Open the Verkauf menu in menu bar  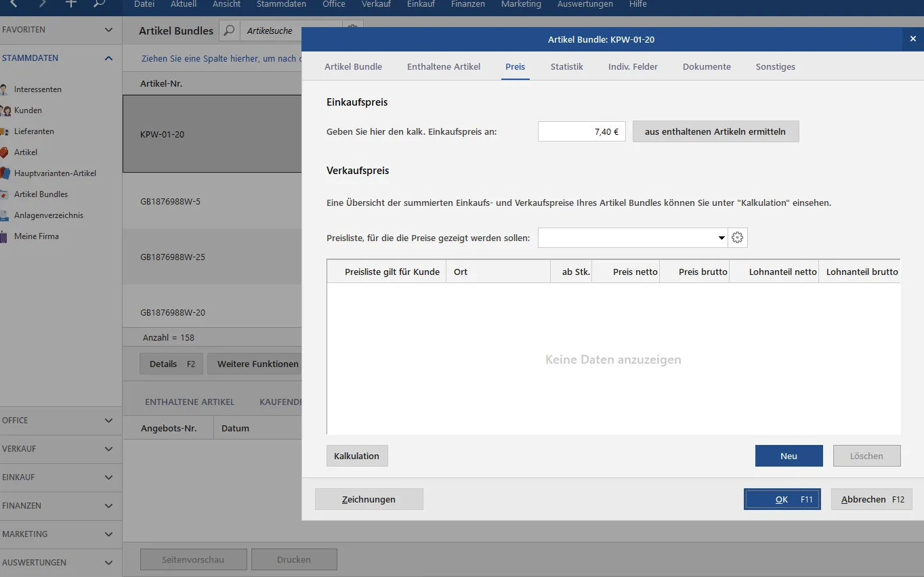pyautogui.click(x=376, y=5)
